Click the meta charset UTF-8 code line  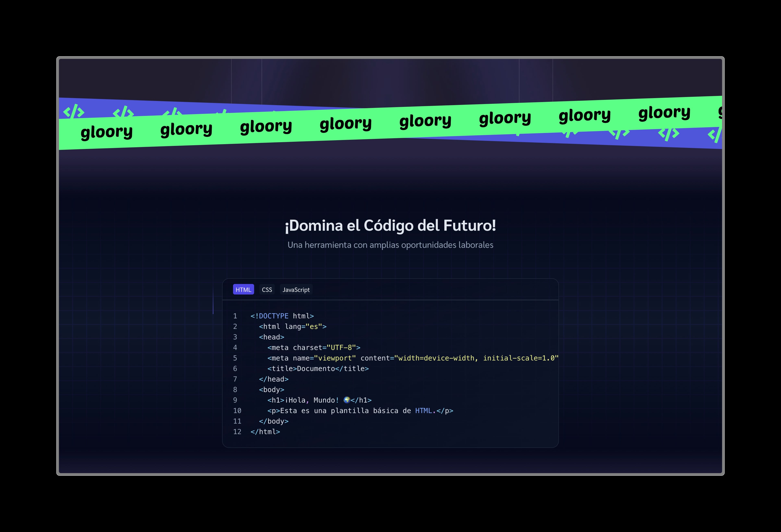(x=314, y=347)
